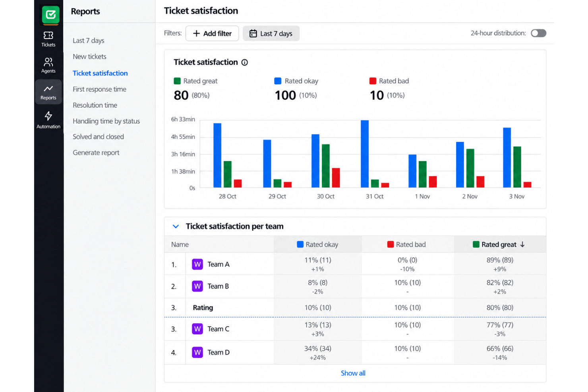Click the Name column header
Screen dimensions: 588x392
180,245
